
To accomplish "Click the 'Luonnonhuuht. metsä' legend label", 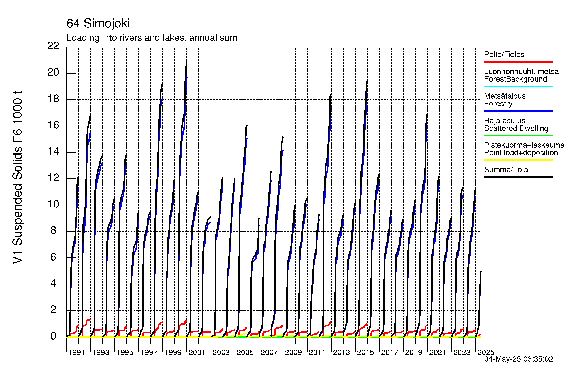I will [x=521, y=71].
